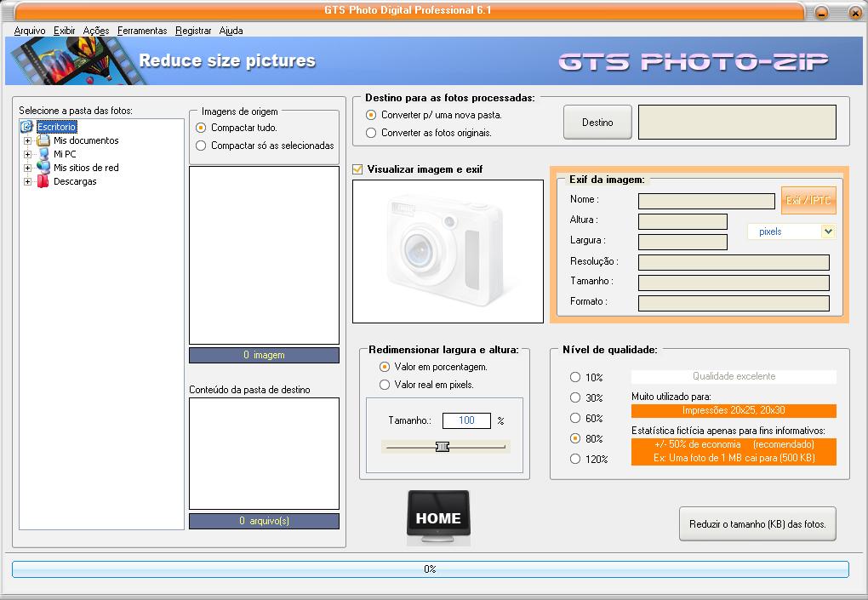
Task: Toggle Visualizar imagem e exif checkbox
Action: (x=357, y=169)
